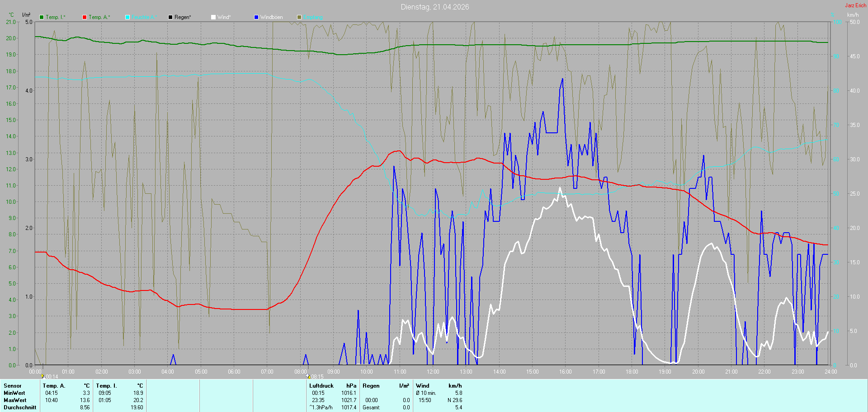
Task: Click the marker icon beside the 00:14 label
Action: point(42,376)
